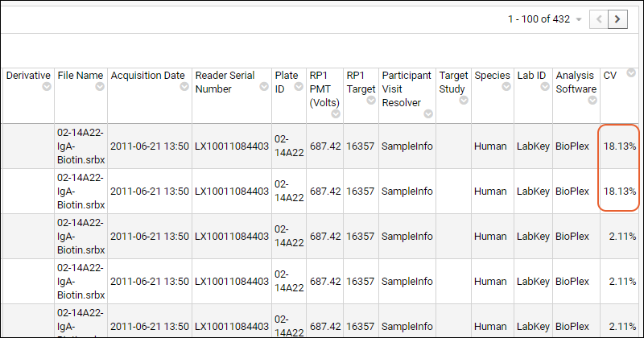Screen dimensions: 644x338
Task: Click fourth row's SampleInfo resolver cell
Action: tap(407, 282)
